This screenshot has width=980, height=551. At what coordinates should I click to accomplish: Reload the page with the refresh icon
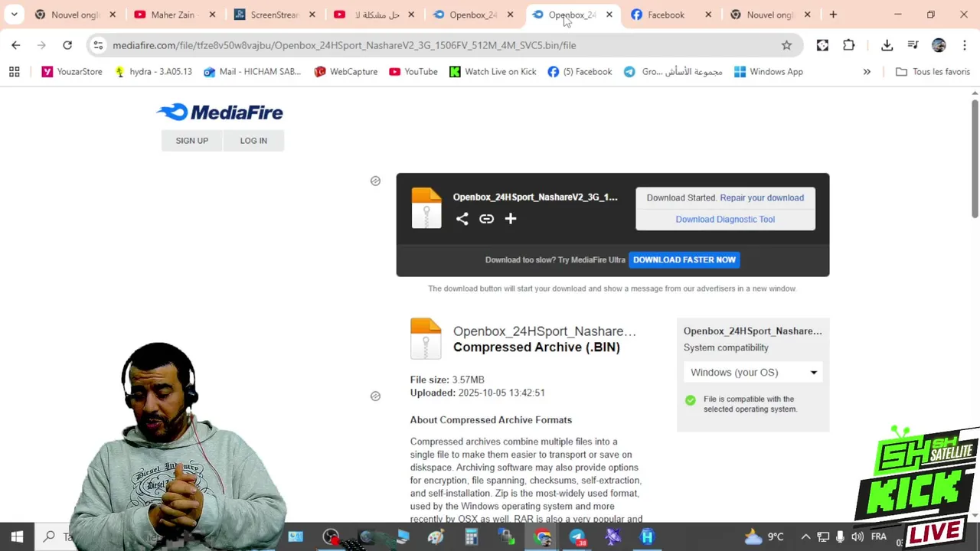click(67, 45)
